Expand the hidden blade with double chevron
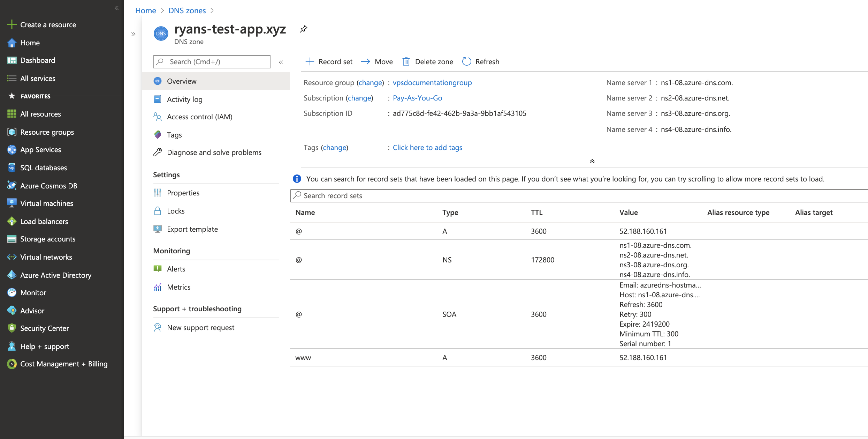 (133, 34)
